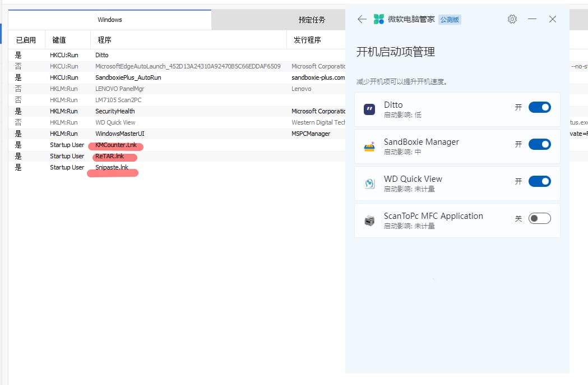Toggle WD Quick View startup off
The width and height of the screenshot is (588, 385).
(539, 181)
